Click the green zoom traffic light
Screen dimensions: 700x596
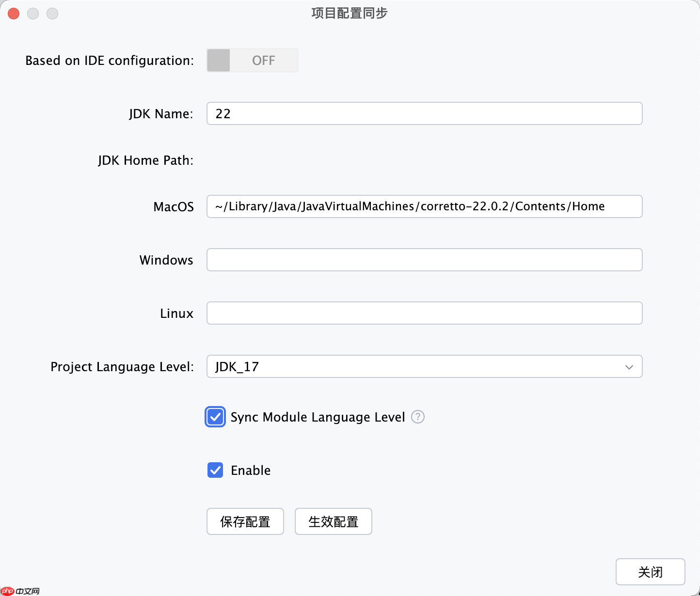coord(52,14)
